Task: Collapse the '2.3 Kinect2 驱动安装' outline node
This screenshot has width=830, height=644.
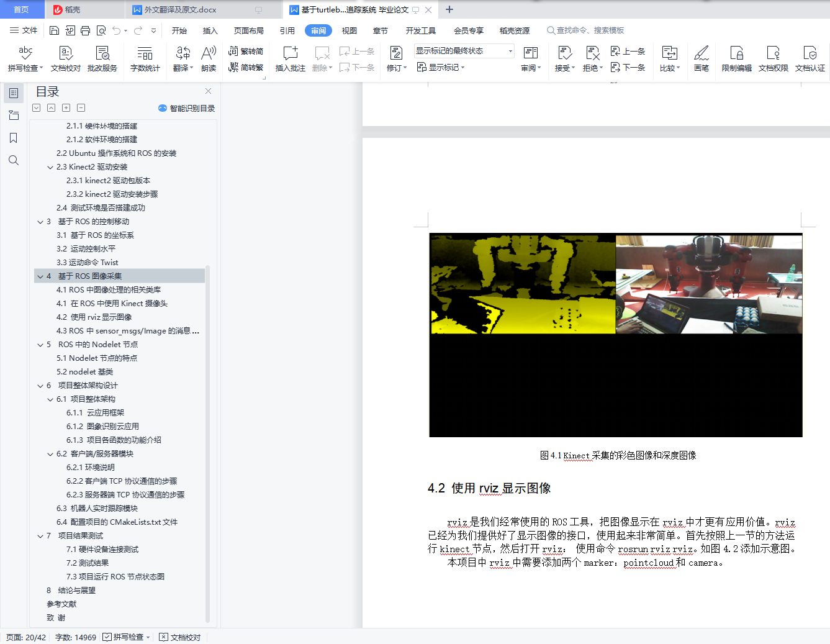Action: pyautogui.click(x=50, y=167)
